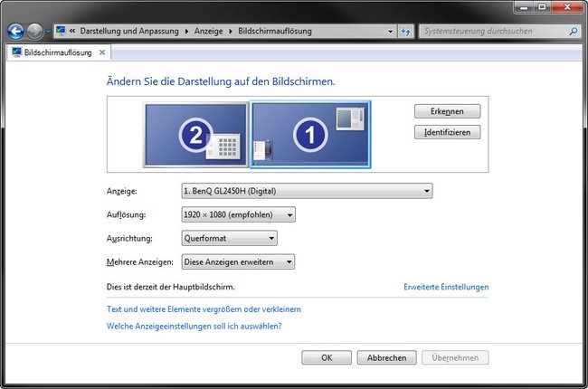Click the Control Panel icon in address bar
Viewport: 588px width, 389px height.
(61, 31)
